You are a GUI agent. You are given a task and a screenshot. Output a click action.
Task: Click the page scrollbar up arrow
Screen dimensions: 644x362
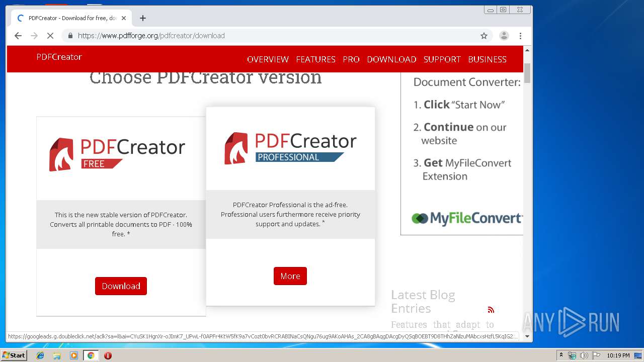(x=527, y=50)
